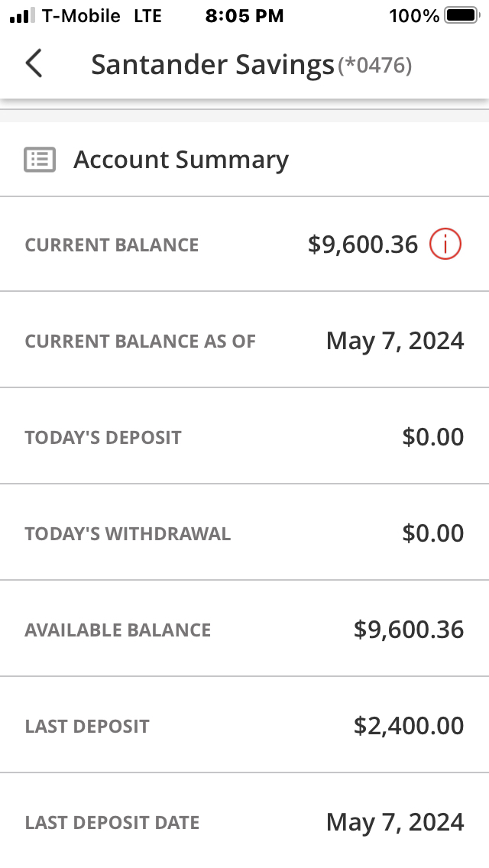Select the Available Balance row label
The height and width of the screenshot is (868, 489).
pos(118,630)
